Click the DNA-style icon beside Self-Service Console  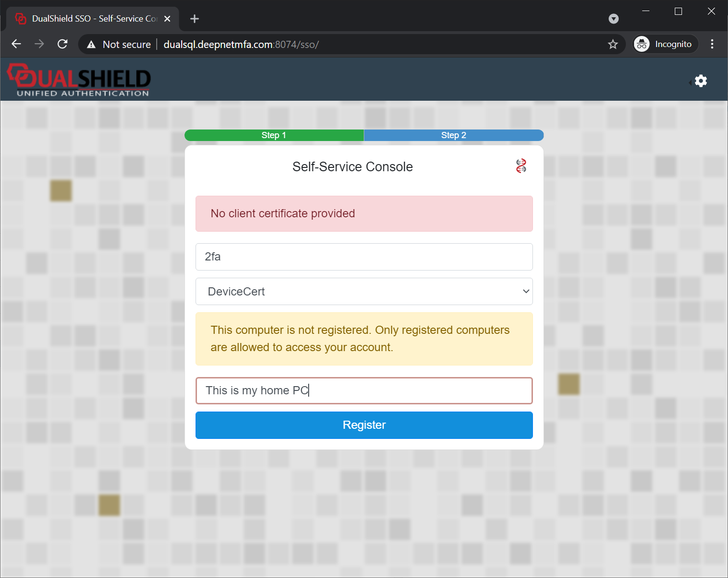click(x=521, y=166)
